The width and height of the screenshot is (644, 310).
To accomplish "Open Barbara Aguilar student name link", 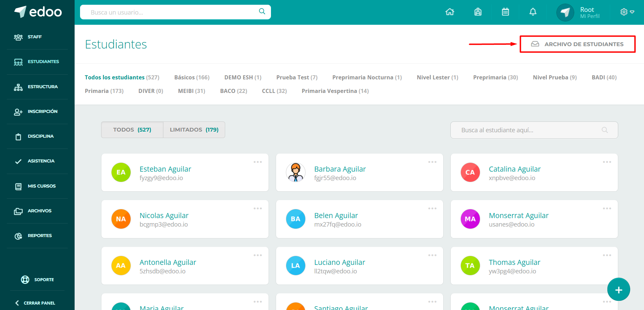I will click(340, 169).
